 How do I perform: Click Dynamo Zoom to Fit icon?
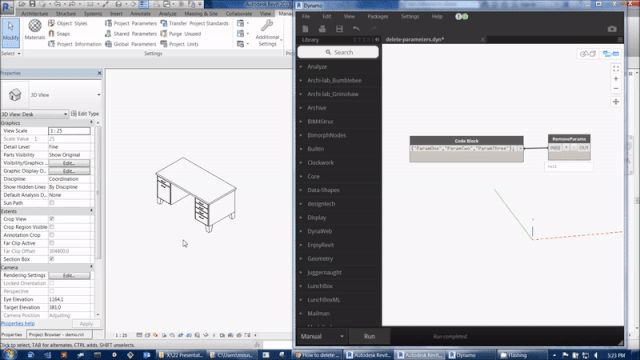[x=616, y=69]
